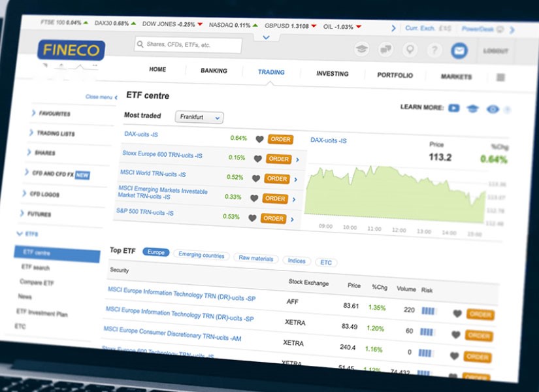The height and width of the screenshot is (392, 539).
Task: Play the Learn More video icon
Action: click(454, 108)
